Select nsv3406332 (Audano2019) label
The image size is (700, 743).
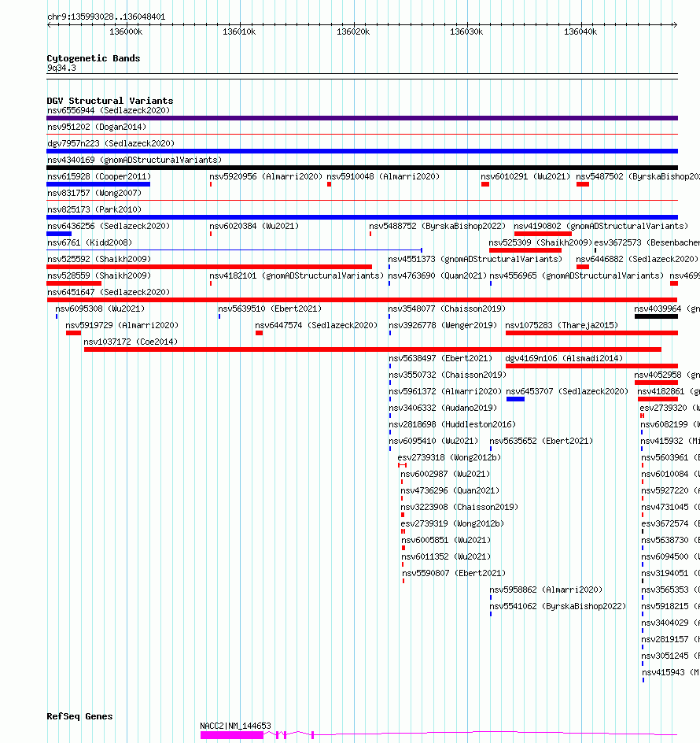(444, 408)
